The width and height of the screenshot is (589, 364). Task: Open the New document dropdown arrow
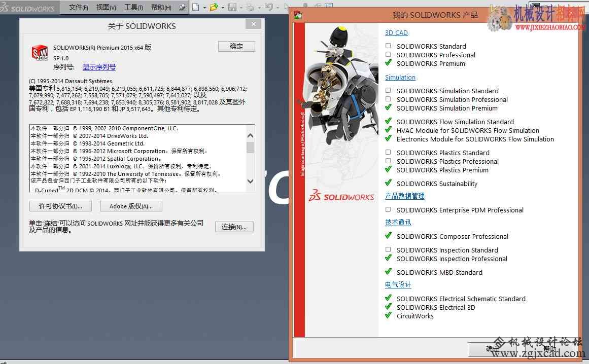point(204,8)
